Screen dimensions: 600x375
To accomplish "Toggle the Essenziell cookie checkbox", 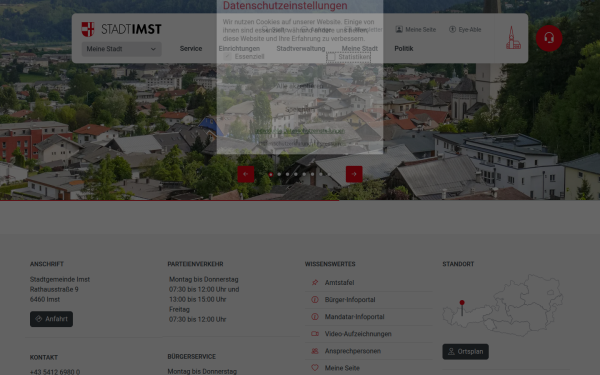I will (227, 57).
